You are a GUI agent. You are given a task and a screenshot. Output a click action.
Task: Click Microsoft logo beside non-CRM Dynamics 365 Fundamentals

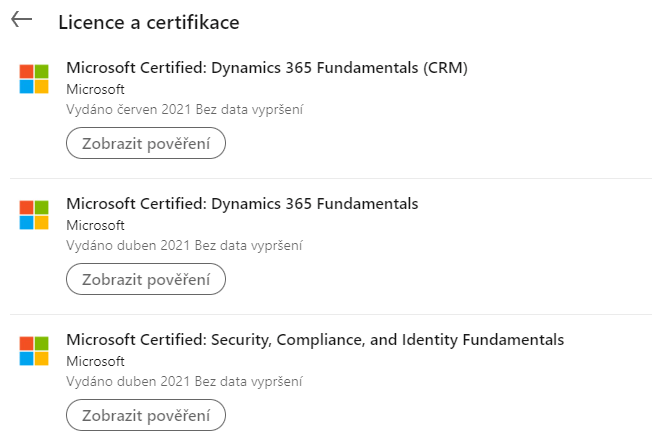[34, 215]
